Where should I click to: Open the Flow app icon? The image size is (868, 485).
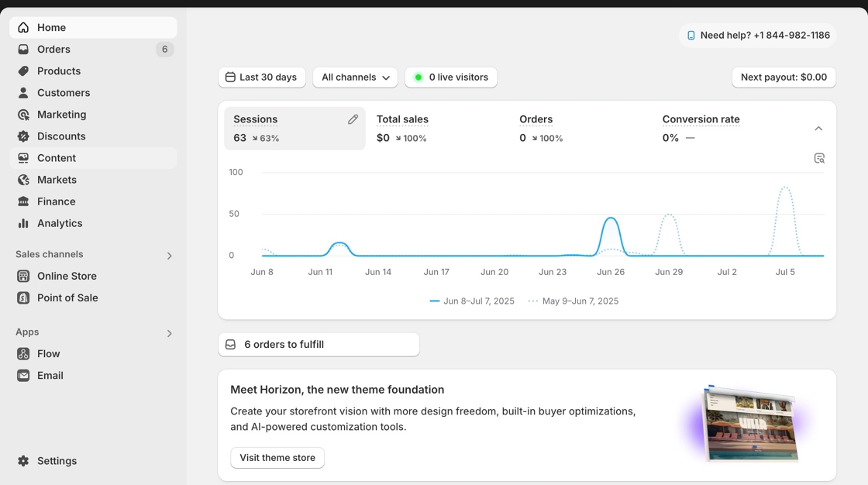pos(23,354)
